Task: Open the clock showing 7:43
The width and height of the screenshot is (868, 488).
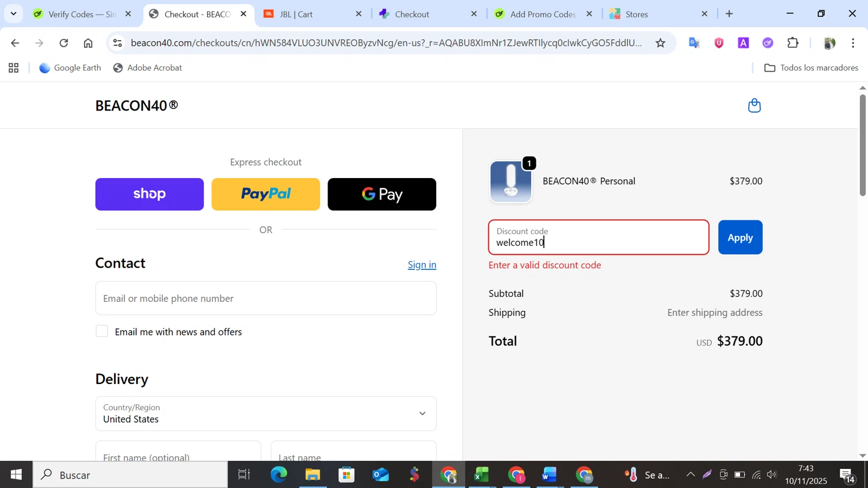Action: coord(806,474)
